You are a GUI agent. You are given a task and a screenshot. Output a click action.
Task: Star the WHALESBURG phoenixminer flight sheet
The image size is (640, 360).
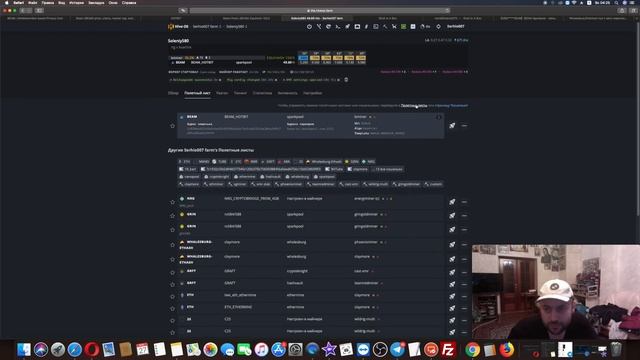click(172, 245)
